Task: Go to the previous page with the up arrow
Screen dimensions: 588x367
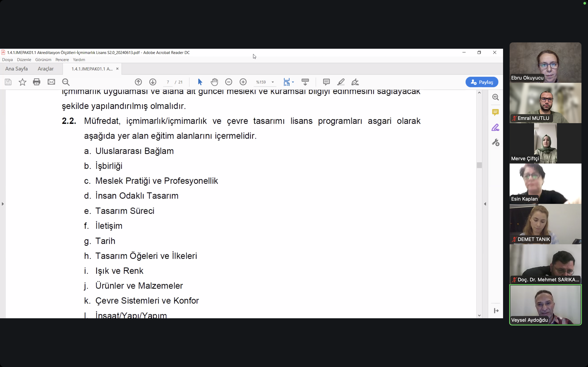Action: pyautogui.click(x=138, y=82)
